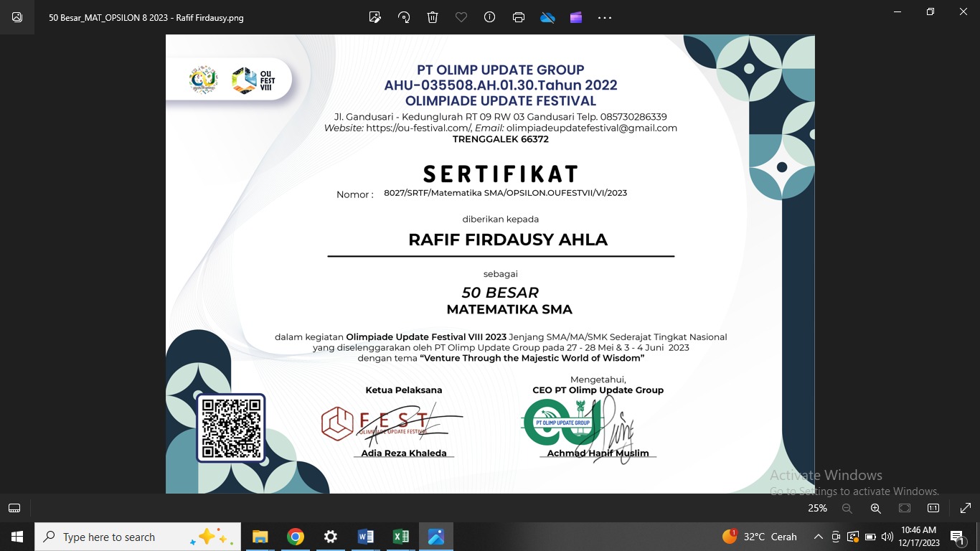Click the signer name Achmad Hanif Muslim
Viewport: 980px width, 551px height.
coord(598,453)
